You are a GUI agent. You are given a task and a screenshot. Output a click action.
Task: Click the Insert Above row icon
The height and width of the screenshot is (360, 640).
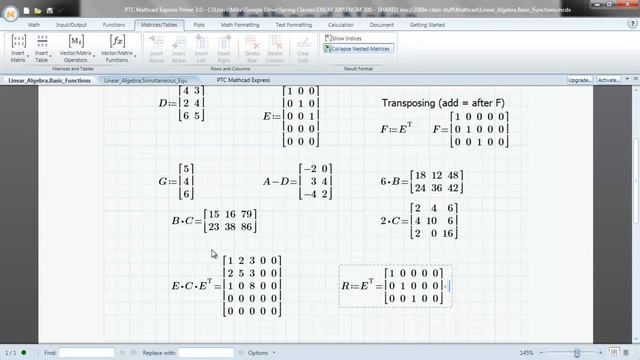(156, 42)
